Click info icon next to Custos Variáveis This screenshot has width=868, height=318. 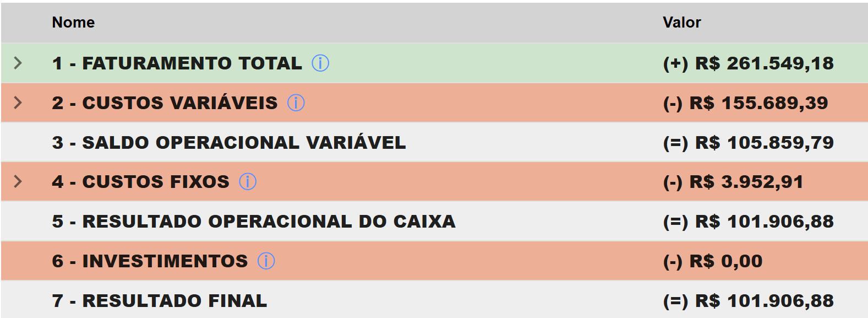point(296,103)
